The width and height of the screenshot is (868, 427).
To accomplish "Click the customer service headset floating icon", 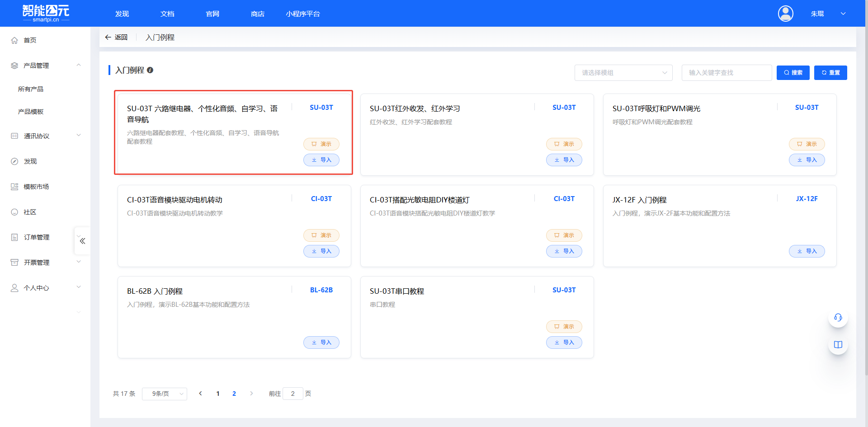I will click(838, 318).
